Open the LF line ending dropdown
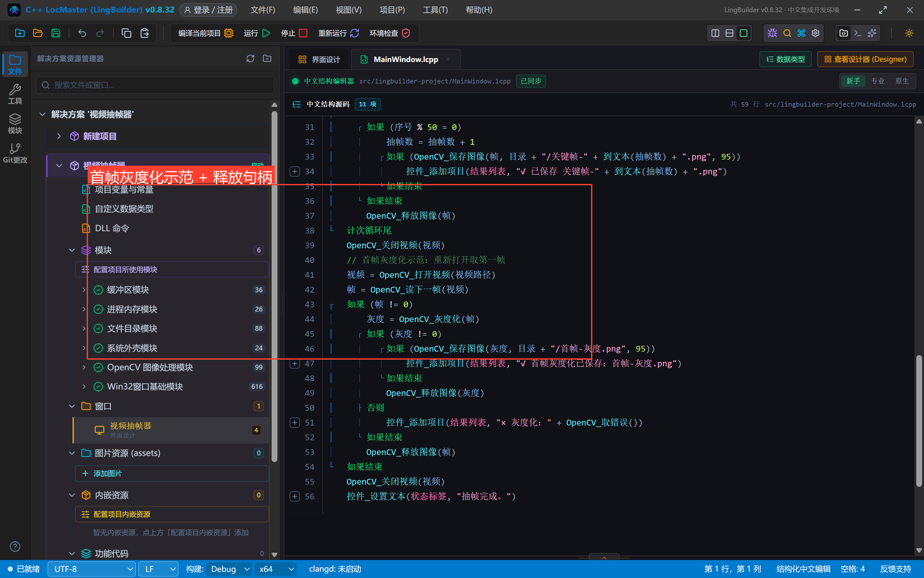 [158, 569]
